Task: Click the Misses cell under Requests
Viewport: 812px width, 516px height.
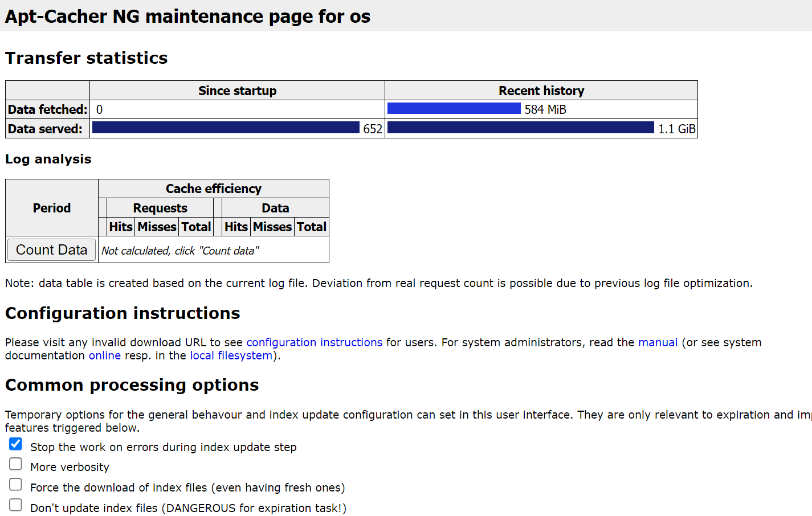Action: click(157, 227)
